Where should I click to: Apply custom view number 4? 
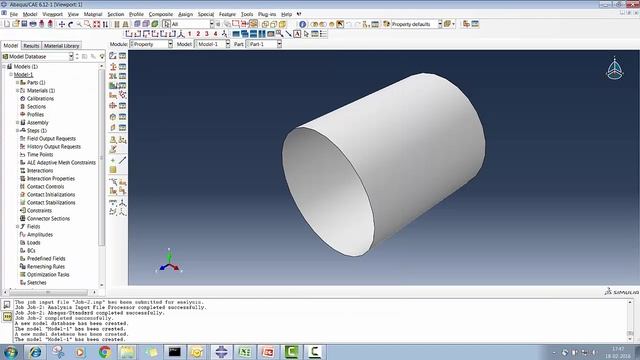click(x=216, y=34)
